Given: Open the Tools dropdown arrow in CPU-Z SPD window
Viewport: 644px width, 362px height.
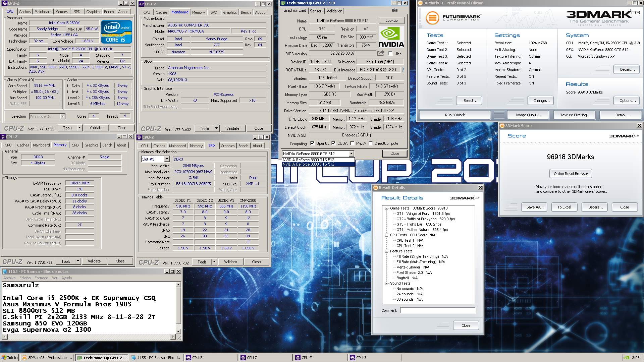Looking at the screenshot, I should (x=214, y=262).
